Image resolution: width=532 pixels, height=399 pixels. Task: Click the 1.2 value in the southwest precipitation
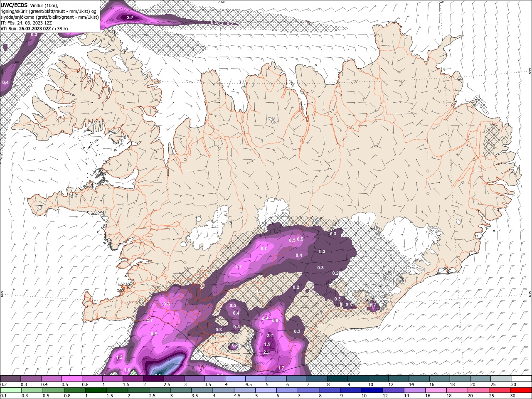pos(119,357)
